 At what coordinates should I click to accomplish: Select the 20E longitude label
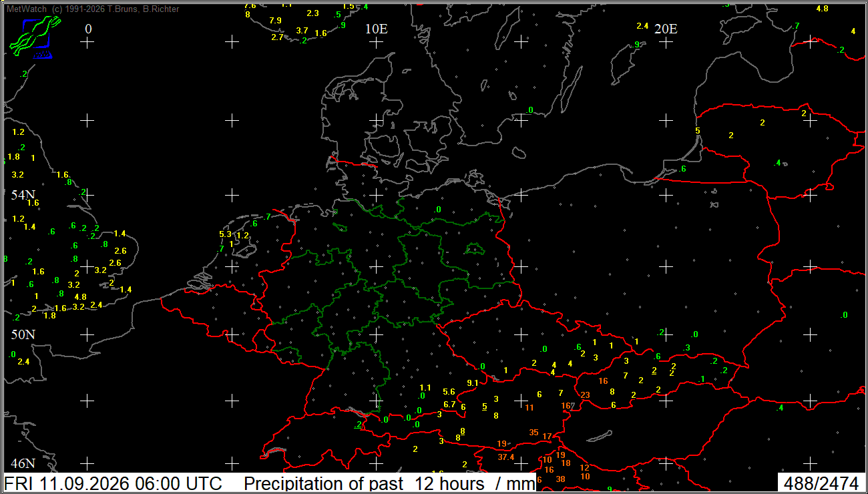point(665,29)
